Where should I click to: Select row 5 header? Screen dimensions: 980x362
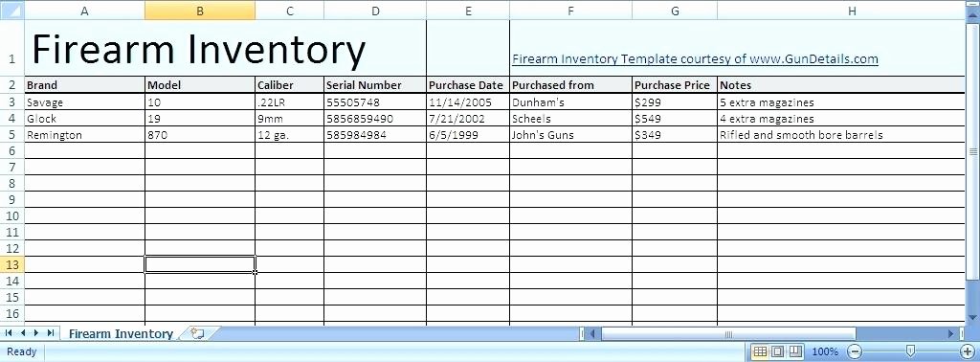[11, 134]
